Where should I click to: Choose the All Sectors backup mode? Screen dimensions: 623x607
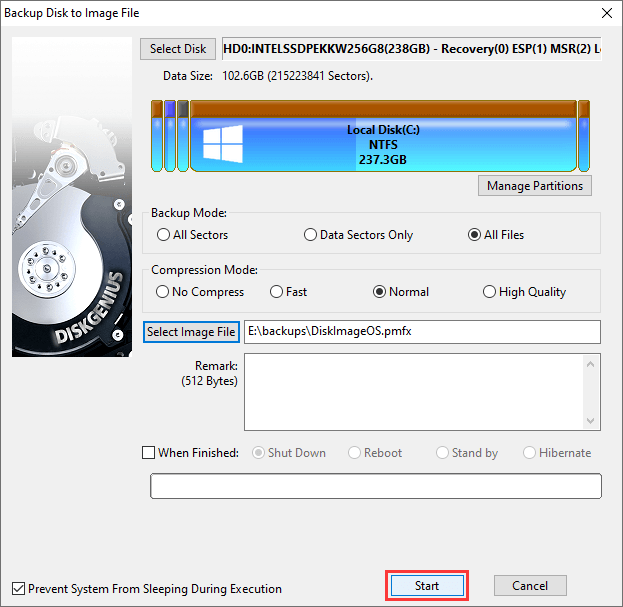pos(164,235)
